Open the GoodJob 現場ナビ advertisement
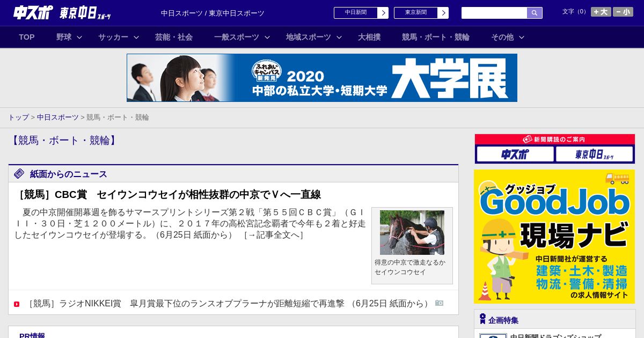 click(x=554, y=237)
